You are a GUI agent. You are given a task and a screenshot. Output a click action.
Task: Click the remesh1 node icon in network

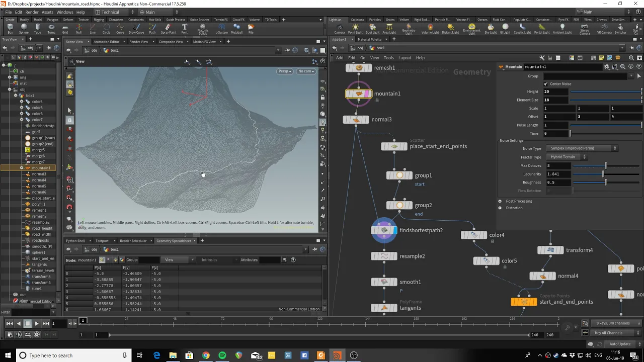(x=359, y=68)
